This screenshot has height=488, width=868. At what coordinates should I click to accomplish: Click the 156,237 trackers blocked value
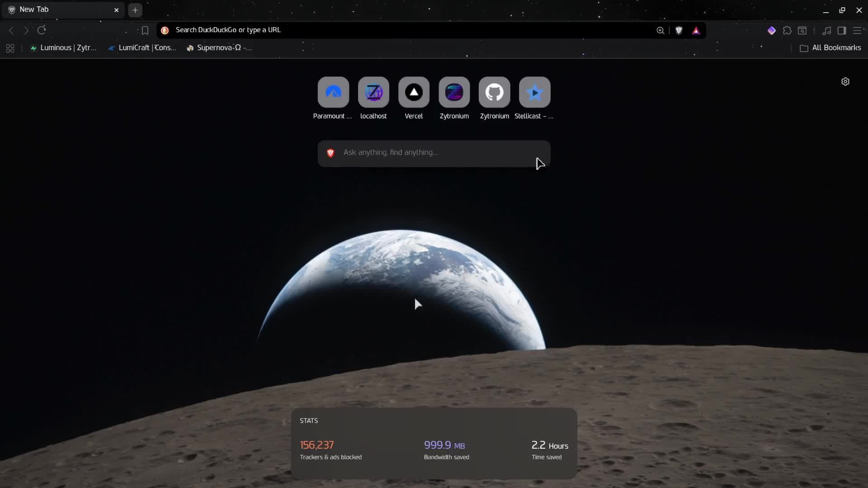click(316, 445)
